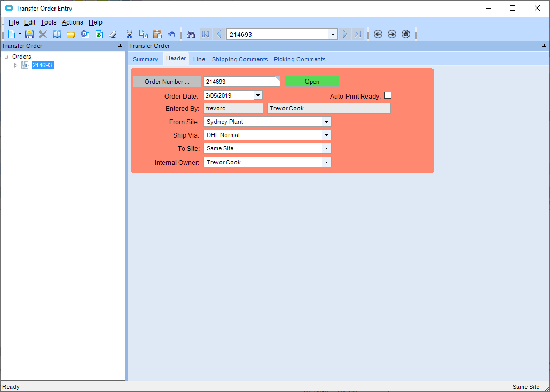Click the Delete X icon in toolbar

tap(43, 34)
